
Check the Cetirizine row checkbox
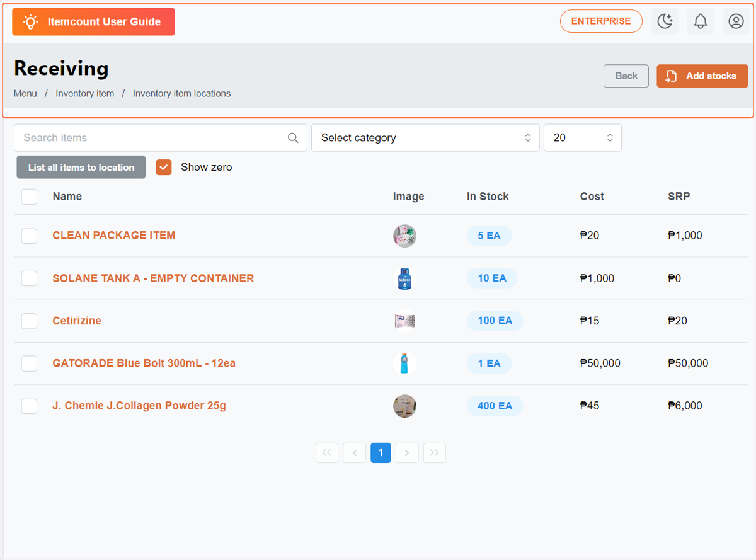29,321
